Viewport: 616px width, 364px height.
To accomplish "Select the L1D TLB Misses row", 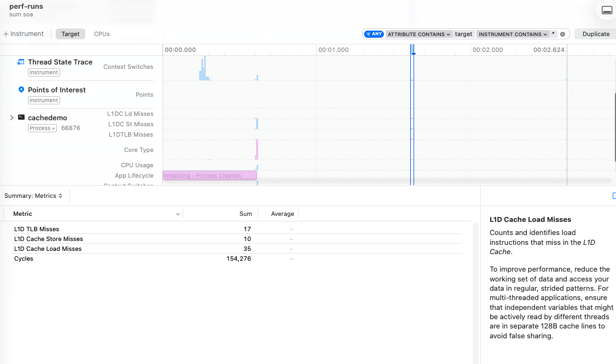I will tap(237, 229).
